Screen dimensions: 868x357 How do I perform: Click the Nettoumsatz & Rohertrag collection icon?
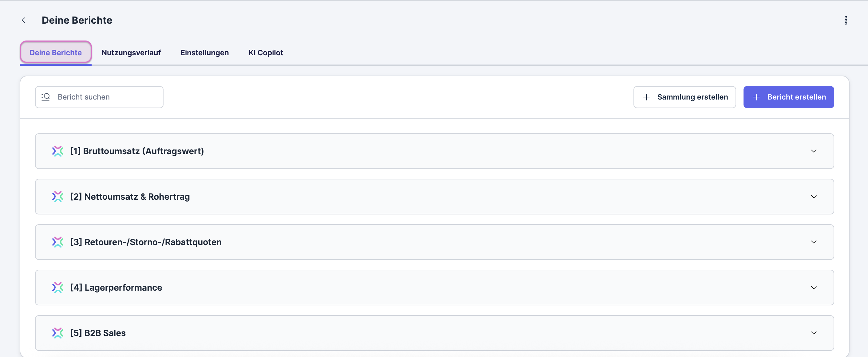[57, 197]
